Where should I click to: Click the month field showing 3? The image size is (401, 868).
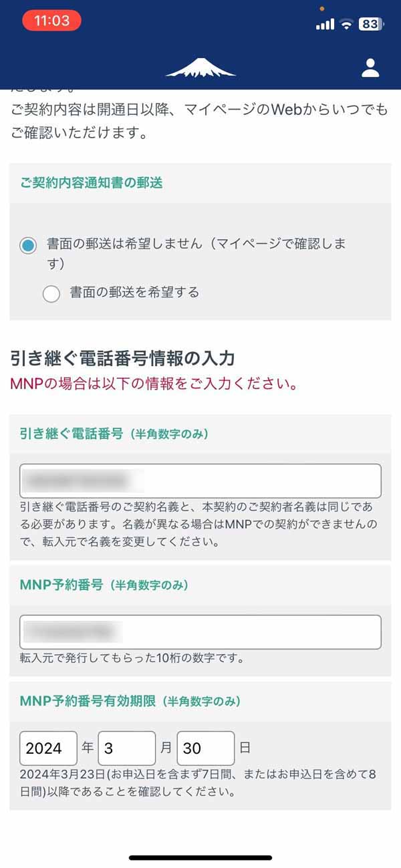[x=127, y=748]
